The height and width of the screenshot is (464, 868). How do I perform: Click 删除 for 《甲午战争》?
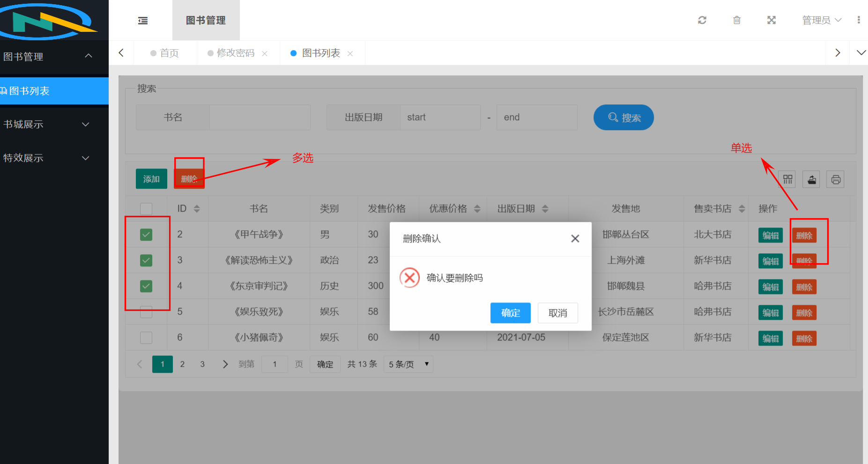pos(804,235)
